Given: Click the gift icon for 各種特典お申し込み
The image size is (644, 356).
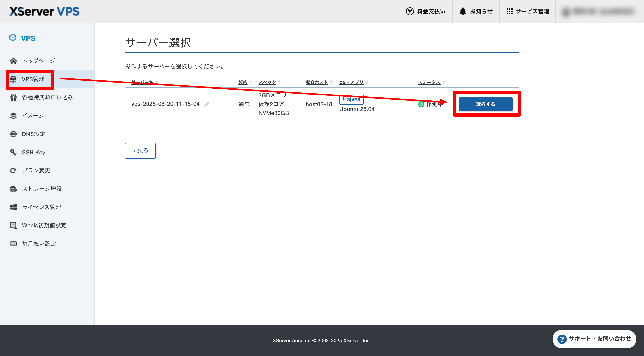Looking at the screenshot, I should click(13, 97).
